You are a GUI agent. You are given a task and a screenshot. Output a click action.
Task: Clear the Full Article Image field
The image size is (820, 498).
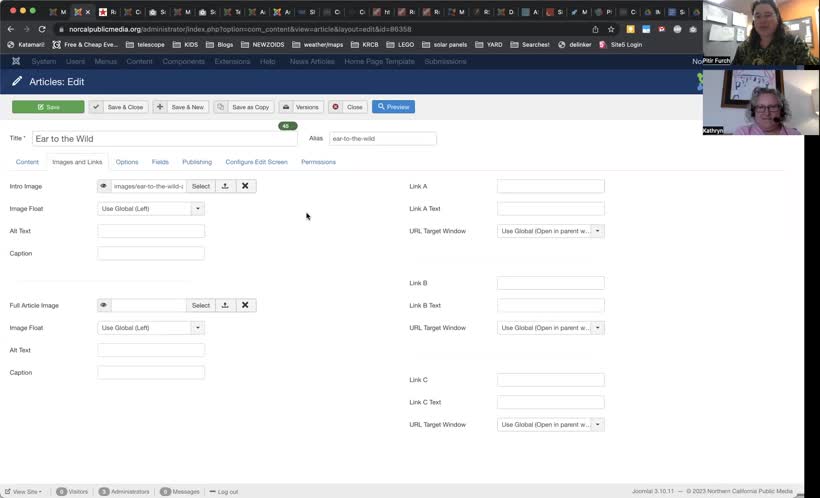[245, 305]
